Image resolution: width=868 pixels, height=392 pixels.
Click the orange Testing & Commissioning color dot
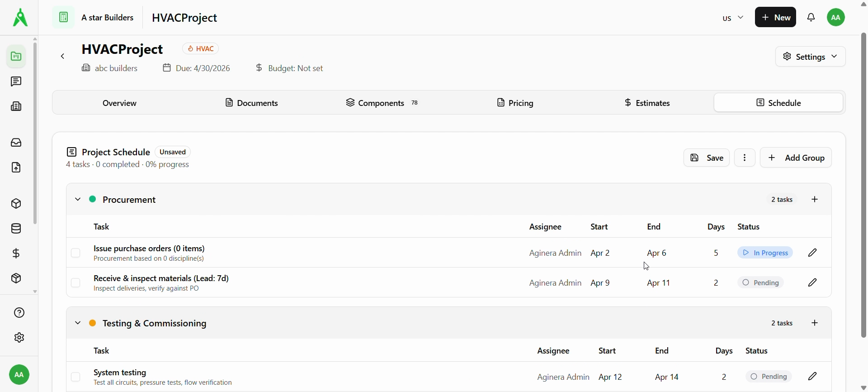click(x=93, y=323)
